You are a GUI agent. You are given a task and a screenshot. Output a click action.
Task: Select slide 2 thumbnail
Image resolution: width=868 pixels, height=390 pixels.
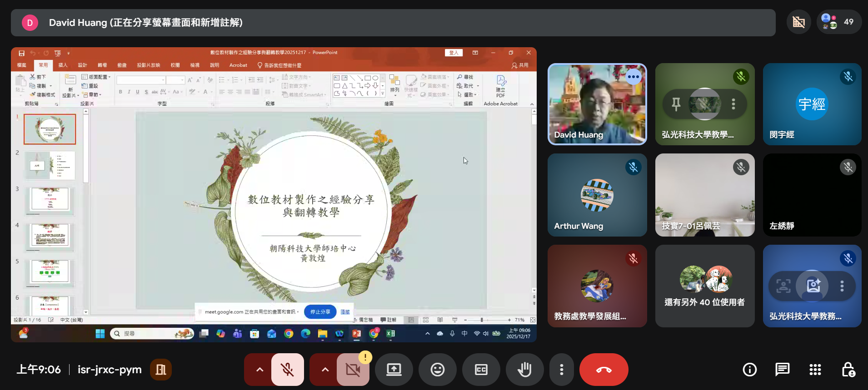pyautogui.click(x=50, y=165)
